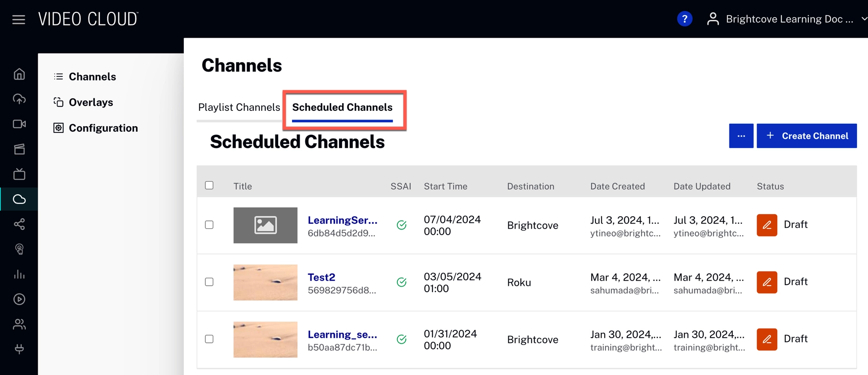Open the three-dots more actions menu
Image resolution: width=868 pixels, height=375 pixels.
[x=741, y=136]
